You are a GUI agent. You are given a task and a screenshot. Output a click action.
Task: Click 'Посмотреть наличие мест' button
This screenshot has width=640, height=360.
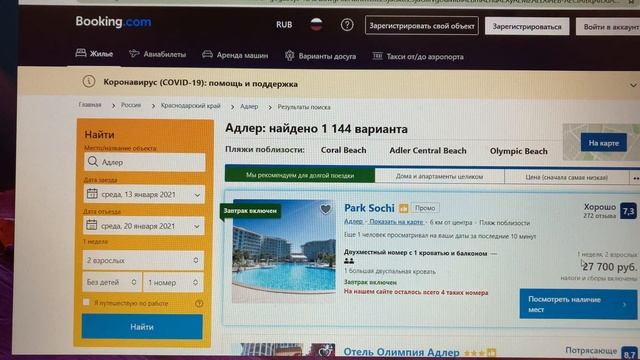578,304
